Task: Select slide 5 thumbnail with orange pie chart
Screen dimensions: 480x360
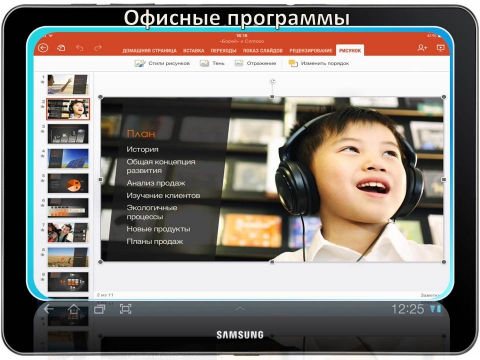Action: tap(68, 183)
